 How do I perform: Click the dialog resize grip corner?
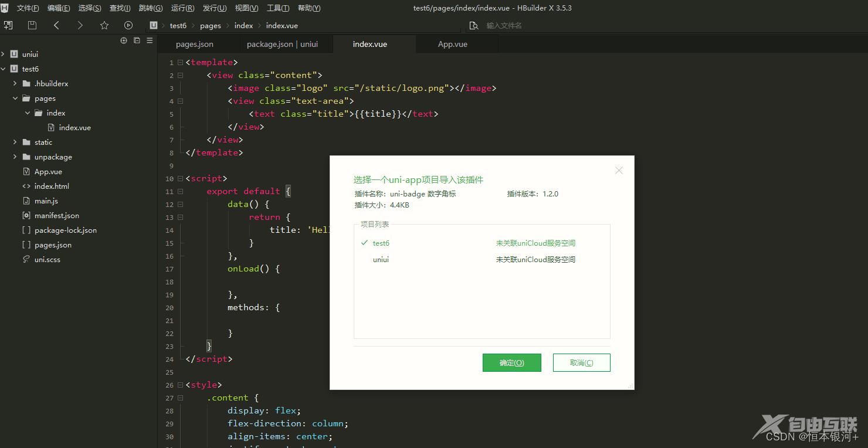(631, 386)
